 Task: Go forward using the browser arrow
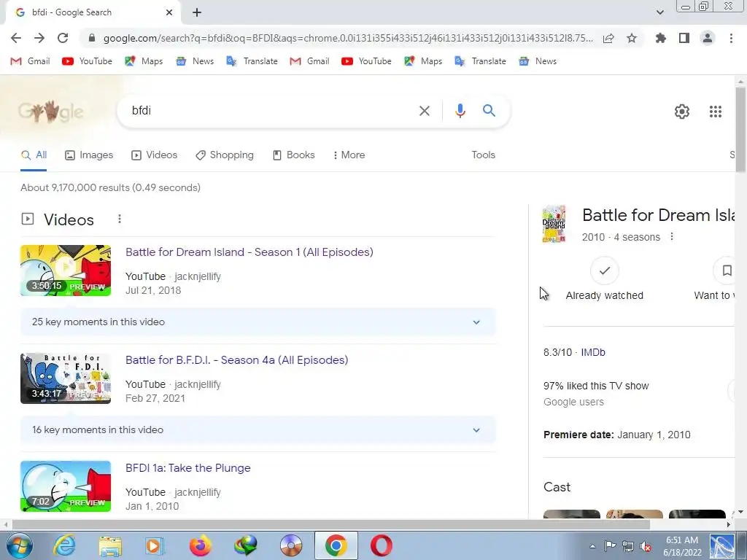click(39, 38)
